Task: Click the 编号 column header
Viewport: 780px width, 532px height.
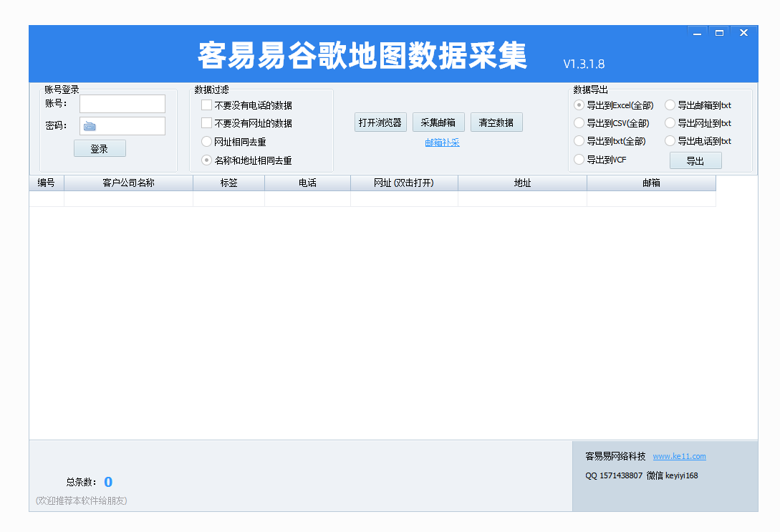Action: [47, 183]
